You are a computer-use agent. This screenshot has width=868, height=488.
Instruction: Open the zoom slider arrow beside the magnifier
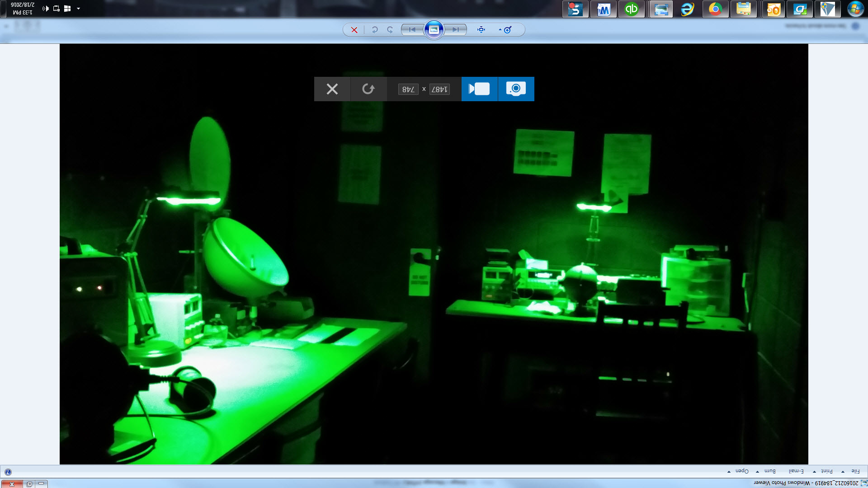[500, 30]
